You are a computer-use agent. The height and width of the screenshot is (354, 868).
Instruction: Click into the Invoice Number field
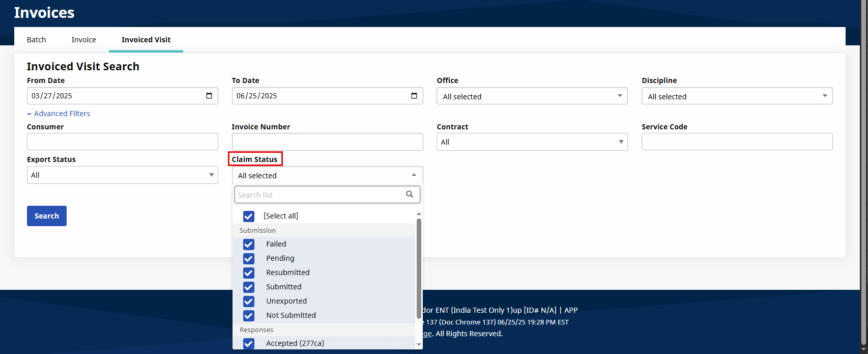(327, 142)
